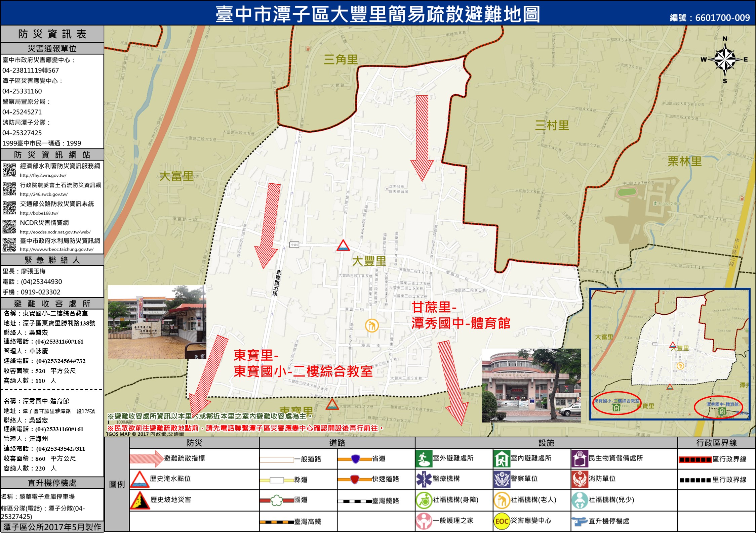The width and height of the screenshot is (756, 533).
Task: Click the indoor shelter (室內避難處所) legend icon
Action: [502, 459]
